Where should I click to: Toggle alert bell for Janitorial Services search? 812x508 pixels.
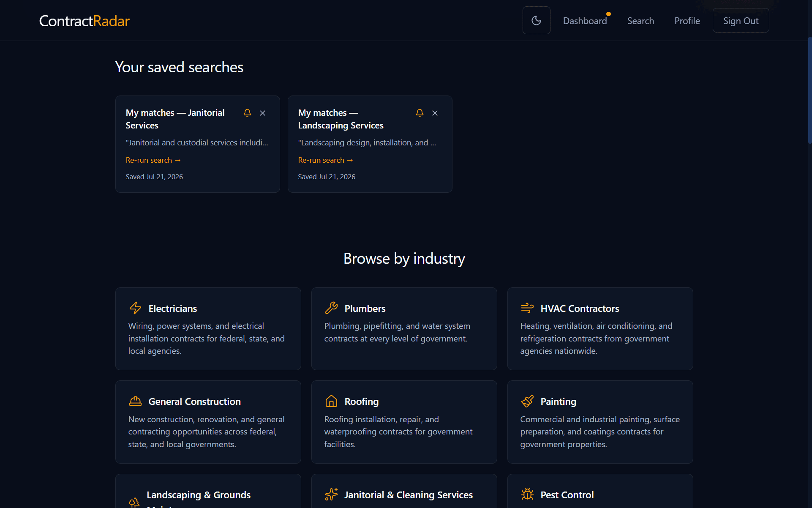[x=247, y=113]
